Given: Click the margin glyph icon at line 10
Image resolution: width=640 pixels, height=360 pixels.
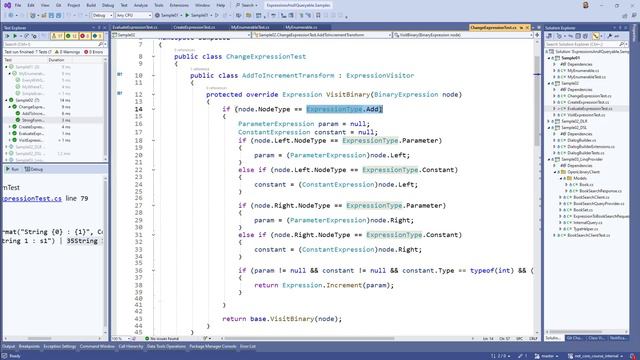Looking at the screenshot, I should (x=120, y=74).
